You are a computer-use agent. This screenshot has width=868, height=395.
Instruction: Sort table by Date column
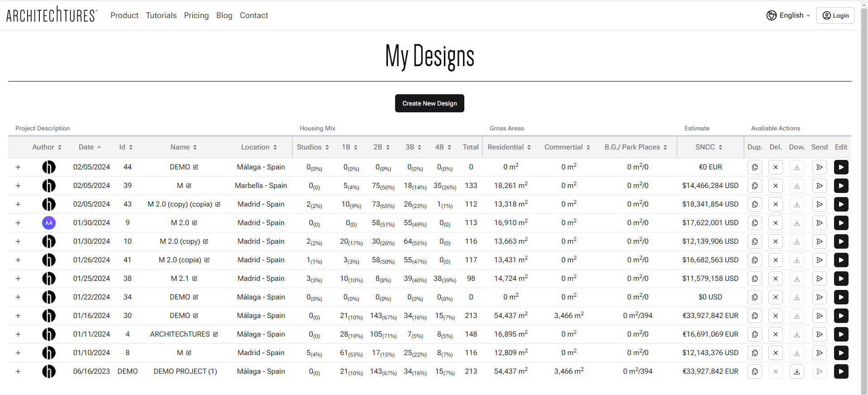click(90, 147)
